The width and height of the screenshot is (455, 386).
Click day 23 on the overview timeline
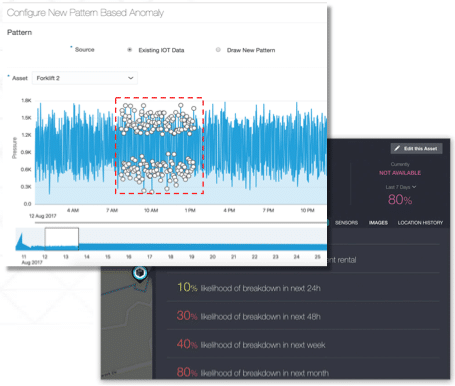pyautogui.click(x=275, y=257)
